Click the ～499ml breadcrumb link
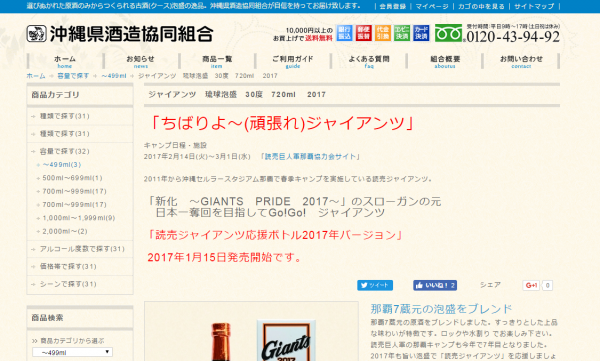The height and width of the screenshot is (361, 600). 114,76
